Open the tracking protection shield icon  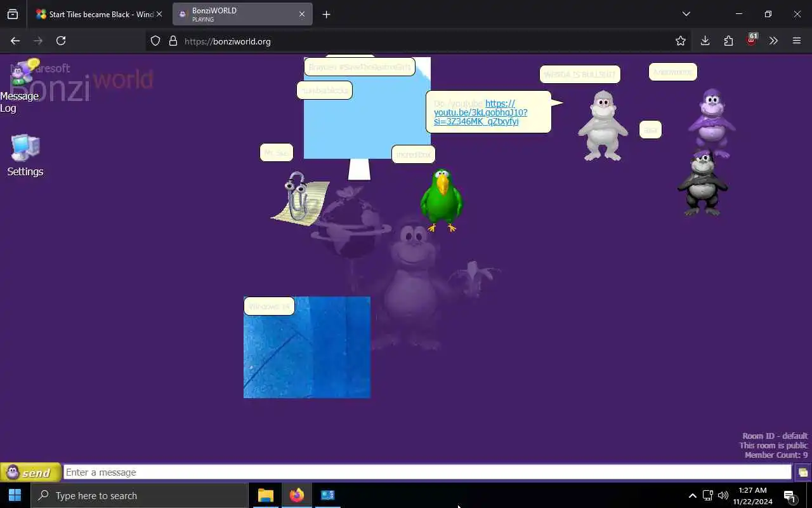tap(155, 41)
